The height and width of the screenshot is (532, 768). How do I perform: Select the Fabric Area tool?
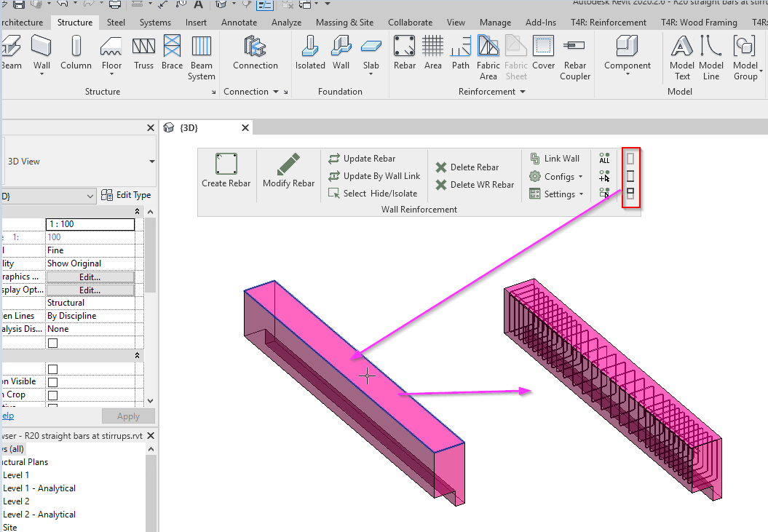488,57
